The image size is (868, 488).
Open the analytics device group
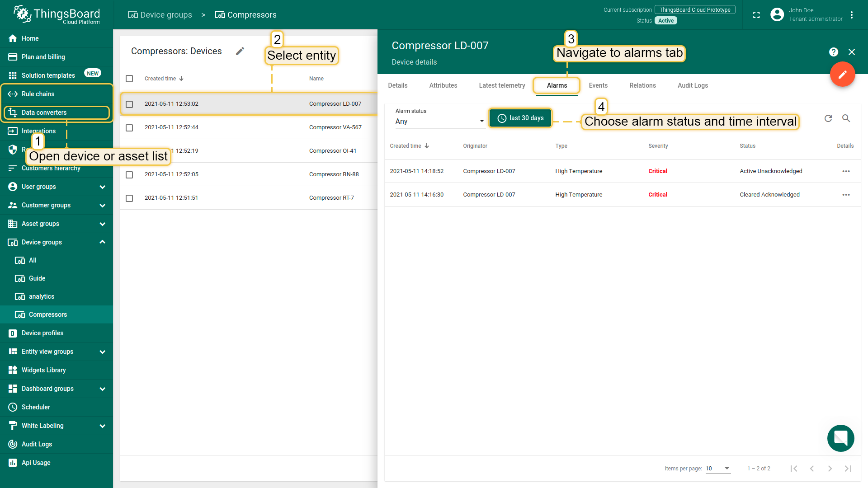[57, 296]
